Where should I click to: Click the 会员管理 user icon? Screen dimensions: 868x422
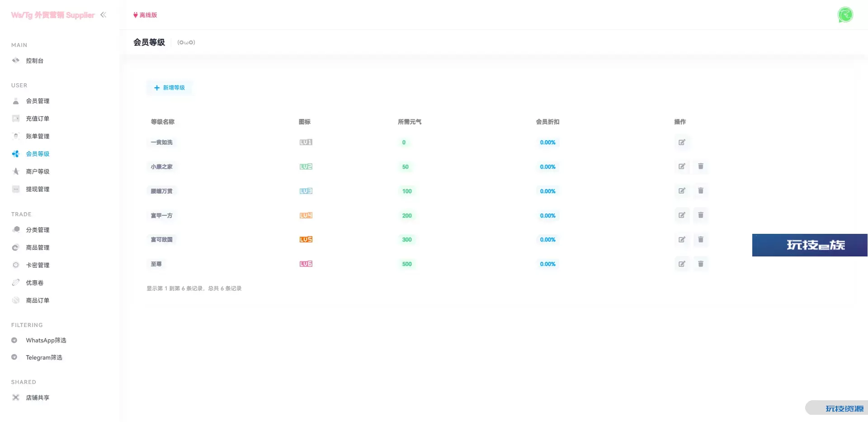pyautogui.click(x=16, y=101)
